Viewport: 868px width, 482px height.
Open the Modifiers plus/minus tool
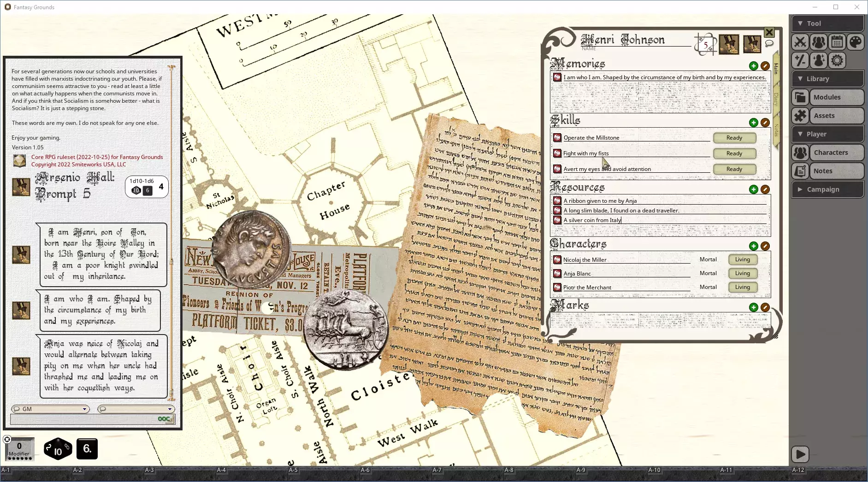pyautogui.click(x=800, y=60)
